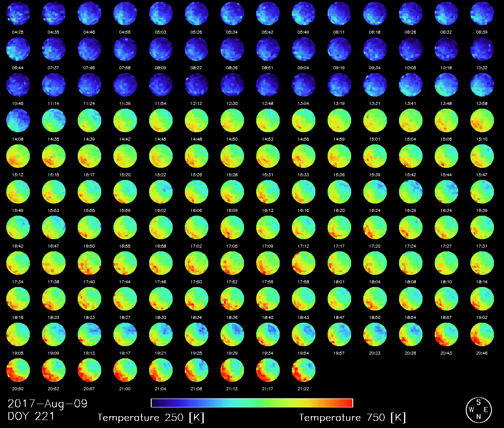Select the disk image timestamped 11:39
This screenshot has height=428, width=504.
pyautogui.click(x=125, y=85)
